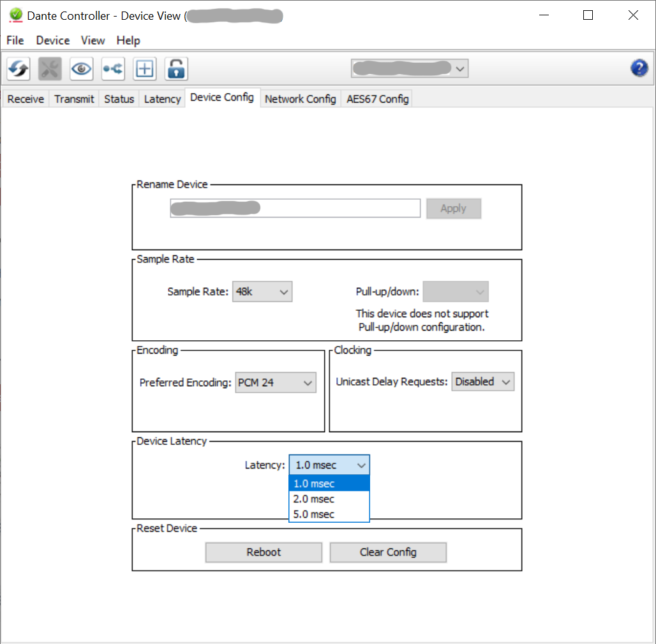
Task: Open the Sample Rate 48k dropdown
Action: [x=262, y=292]
